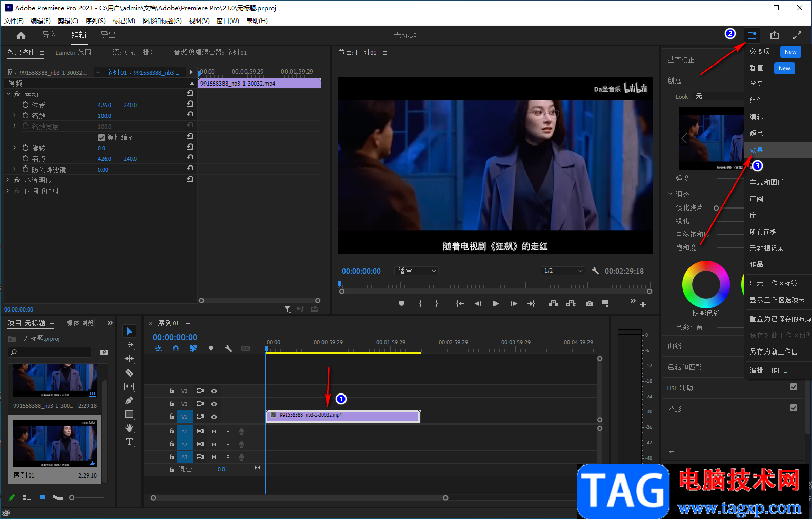Click the Home icon
The height and width of the screenshot is (519, 812).
click(21, 35)
